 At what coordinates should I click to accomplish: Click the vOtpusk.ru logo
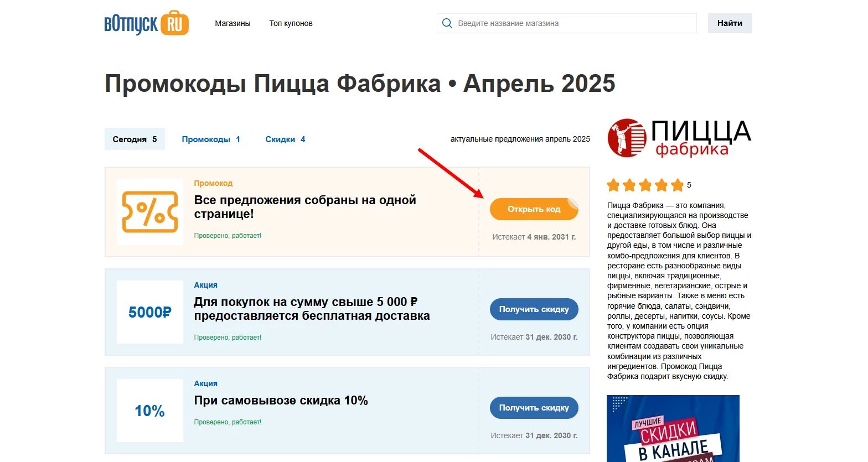pyautogui.click(x=147, y=23)
